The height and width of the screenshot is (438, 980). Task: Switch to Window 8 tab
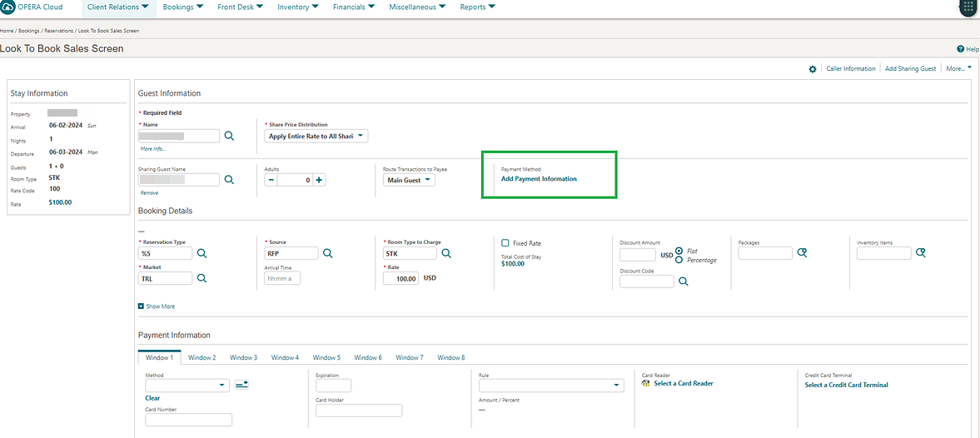[x=451, y=357]
